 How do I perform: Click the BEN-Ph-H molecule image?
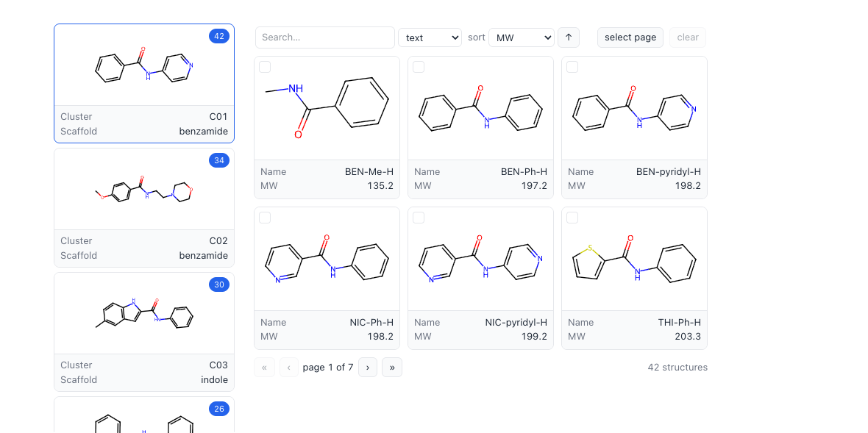point(480,108)
